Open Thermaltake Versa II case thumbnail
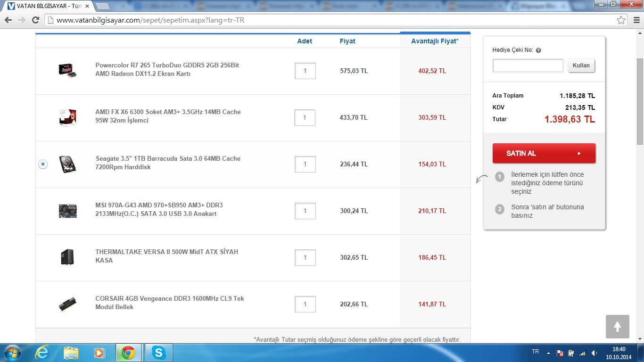644x362 pixels. pos(67,257)
